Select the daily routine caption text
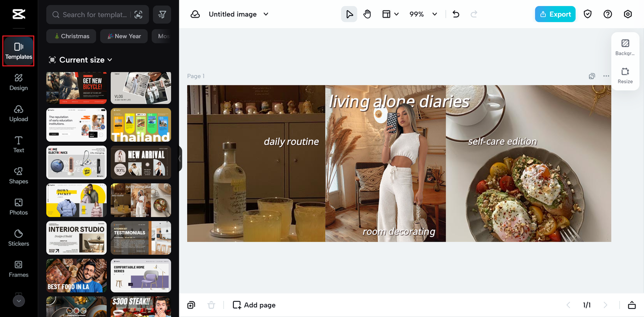Image resolution: width=644 pixels, height=317 pixels. pos(291,142)
